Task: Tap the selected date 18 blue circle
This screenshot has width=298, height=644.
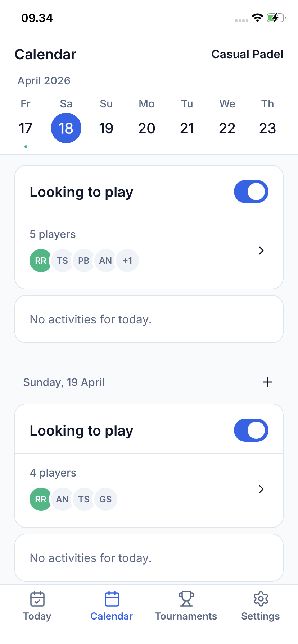Action: pyautogui.click(x=66, y=128)
